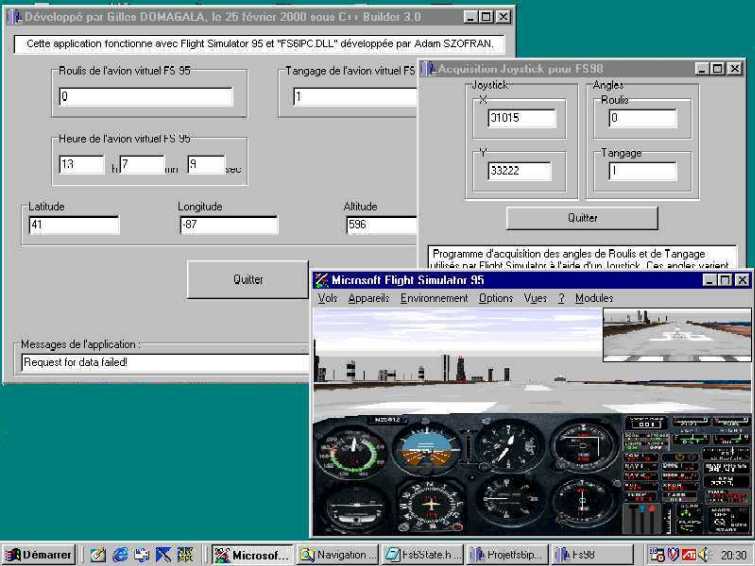Open the Appareils menu
755x566 pixels.
(x=369, y=298)
